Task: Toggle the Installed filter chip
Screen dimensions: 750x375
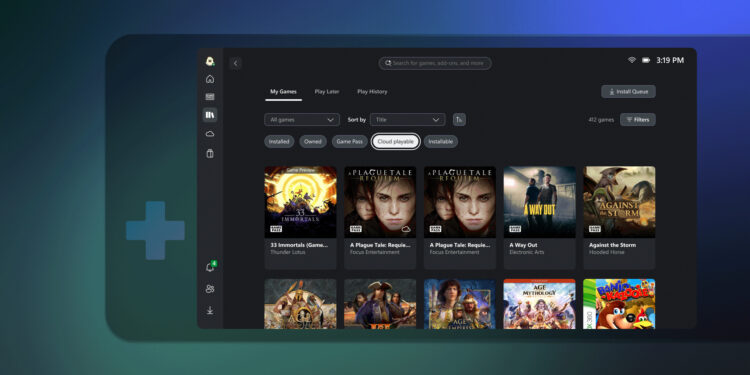Action: pos(279,142)
